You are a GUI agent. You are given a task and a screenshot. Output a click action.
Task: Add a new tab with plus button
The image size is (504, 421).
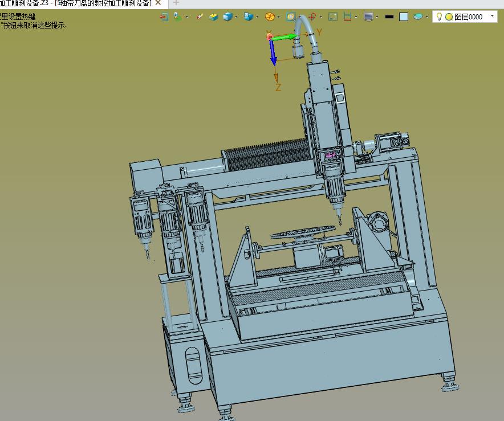click(176, 3)
